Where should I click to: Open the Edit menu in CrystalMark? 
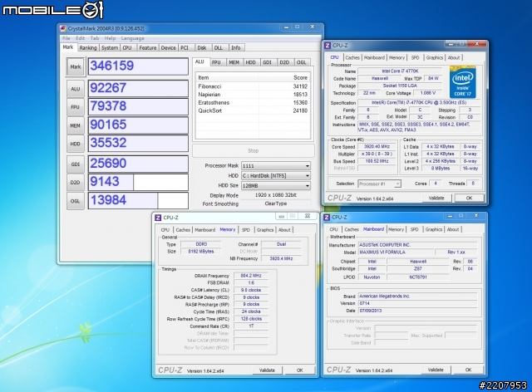(x=80, y=38)
